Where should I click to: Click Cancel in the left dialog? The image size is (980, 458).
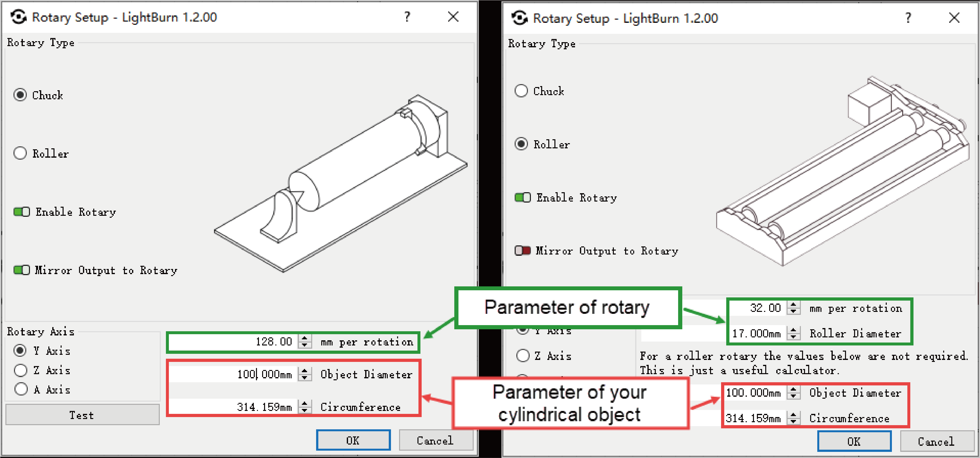point(436,440)
